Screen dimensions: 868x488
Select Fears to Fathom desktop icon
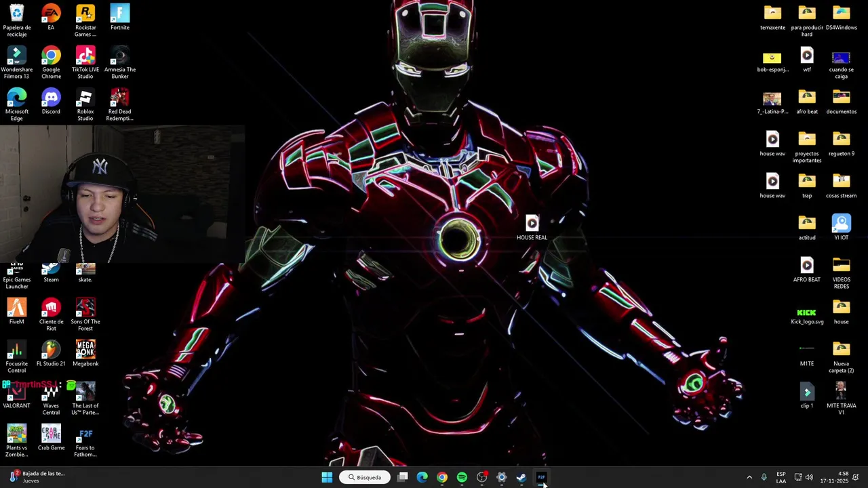[x=85, y=441]
